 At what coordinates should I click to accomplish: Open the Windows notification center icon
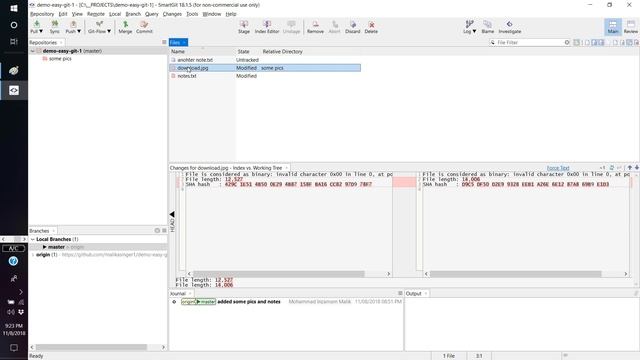[x=13, y=348]
